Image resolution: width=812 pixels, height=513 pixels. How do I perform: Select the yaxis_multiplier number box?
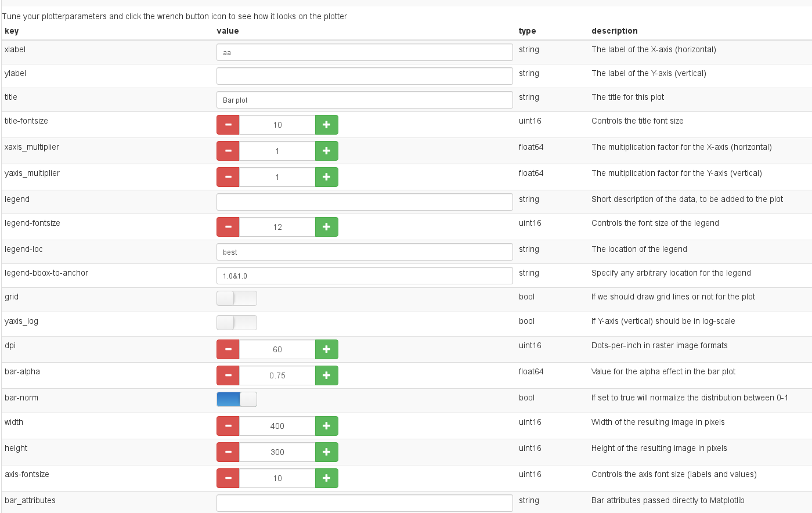point(277,177)
